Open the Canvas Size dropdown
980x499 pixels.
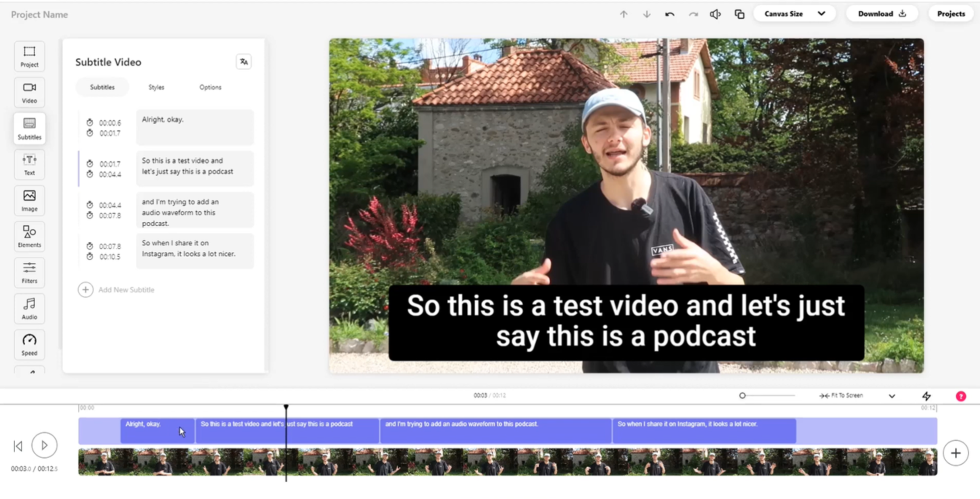[x=794, y=13]
